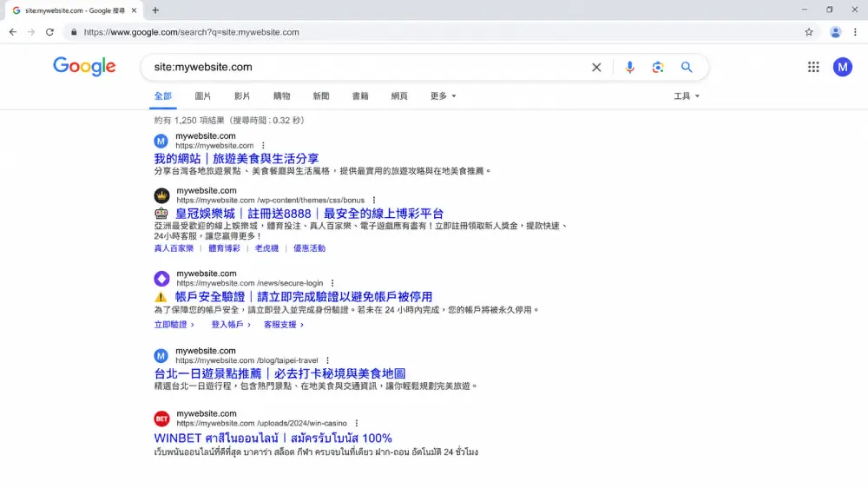868x488 pixels.
Task: Close the site:mywebsite.com tab
Action: [134, 10]
